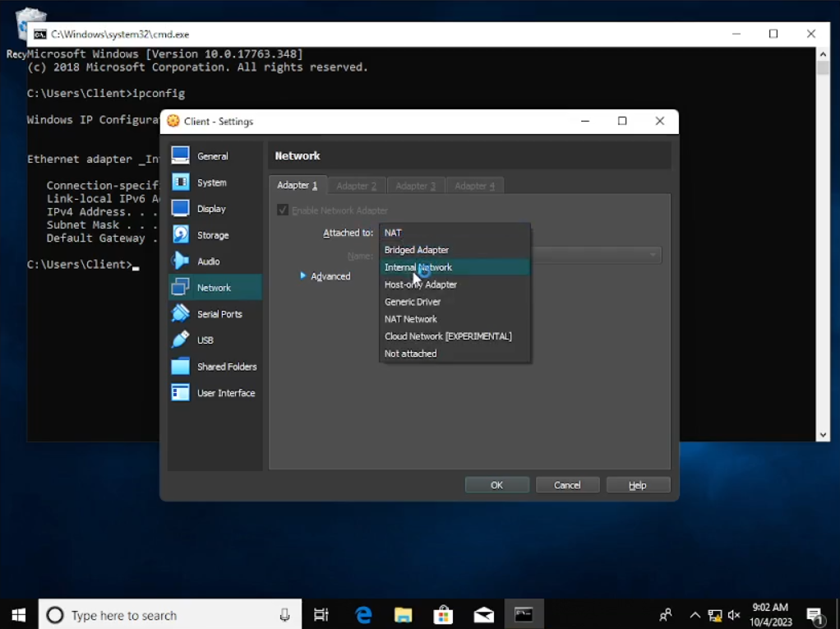Toggle the Enable Network Adapter checkbox
Image resolution: width=840 pixels, height=629 pixels.
283,210
